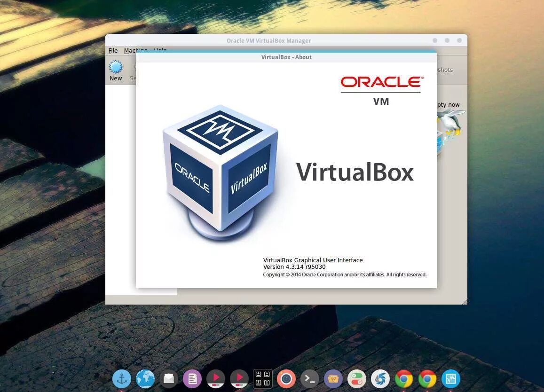
Task: Click the Plank anchor icon in the dock
Action: point(122,379)
